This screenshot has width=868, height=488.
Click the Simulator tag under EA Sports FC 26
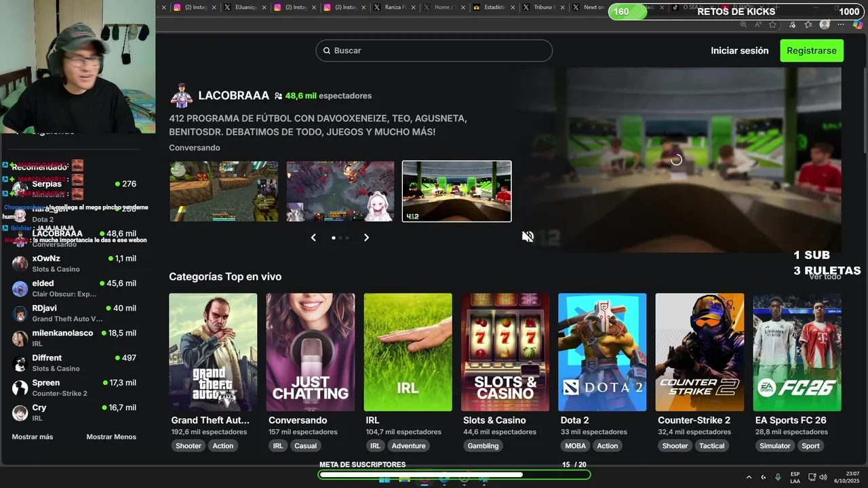click(x=775, y=446)
